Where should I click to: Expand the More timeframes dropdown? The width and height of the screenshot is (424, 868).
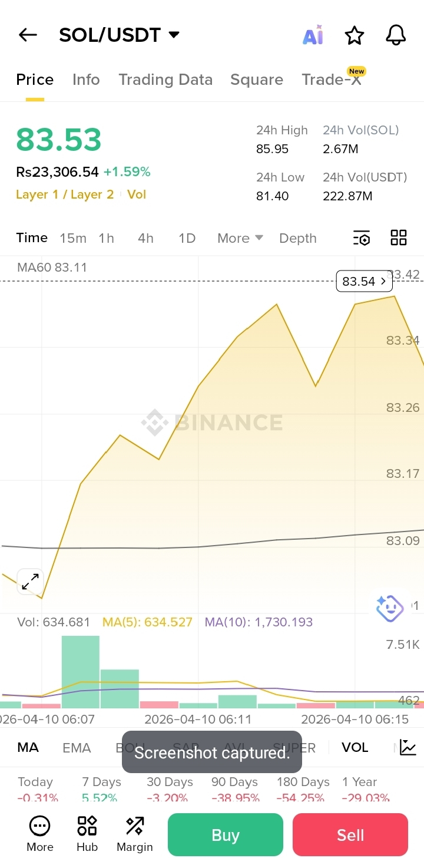click(x=240, y=238)
